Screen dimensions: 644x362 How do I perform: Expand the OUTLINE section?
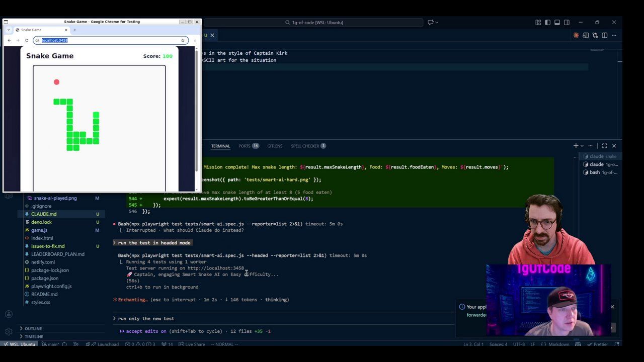click(33, 328)
